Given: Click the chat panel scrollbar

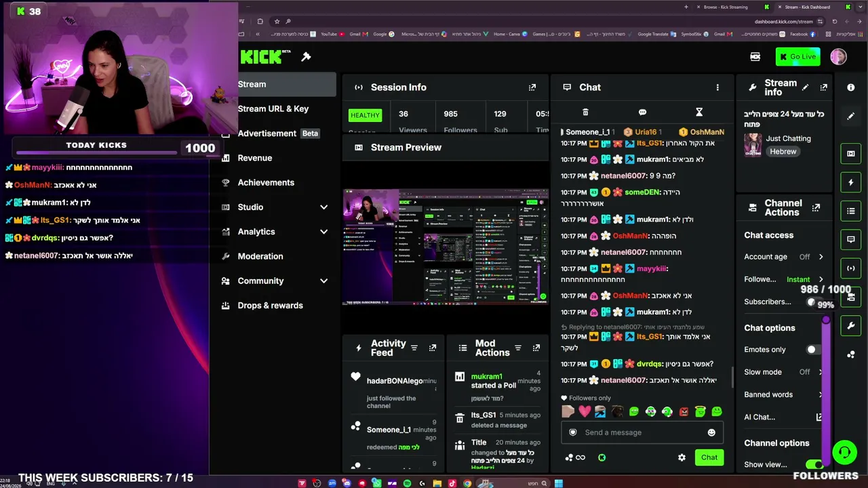Looking at the screenshot, I should tap(732, 376).
